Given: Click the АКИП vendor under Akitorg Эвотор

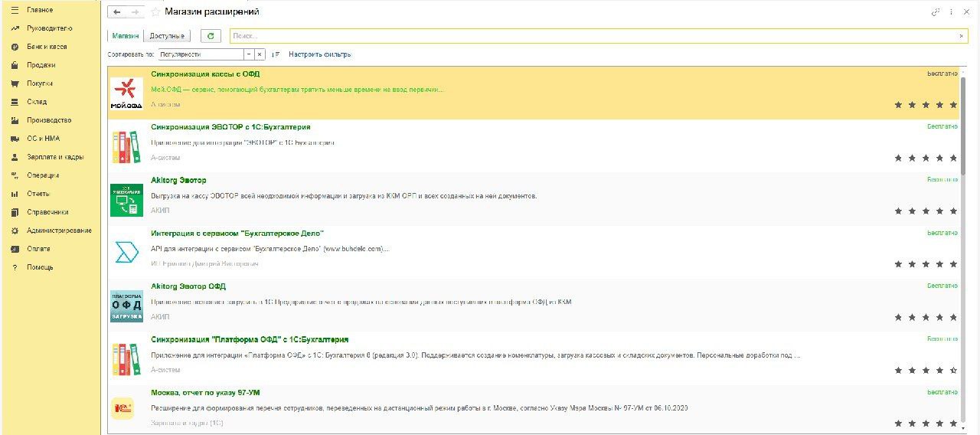Looking at the screenshot, I should 160,211.
